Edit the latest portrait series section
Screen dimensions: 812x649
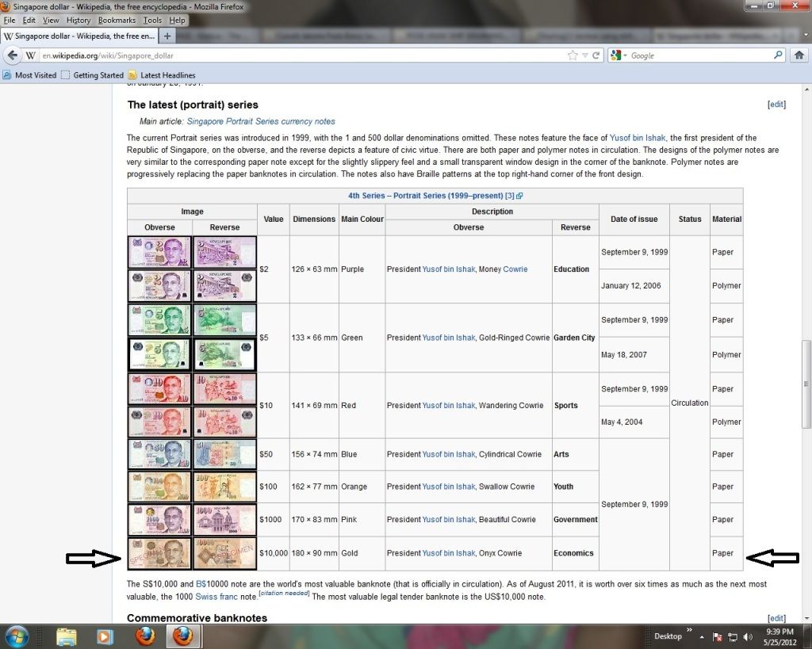click(x=776, y=104)
